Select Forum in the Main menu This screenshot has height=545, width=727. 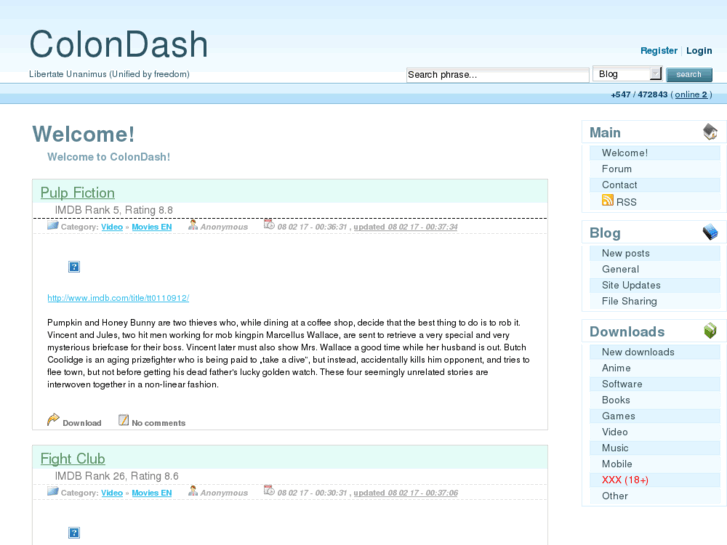click(x=655, y=169)
